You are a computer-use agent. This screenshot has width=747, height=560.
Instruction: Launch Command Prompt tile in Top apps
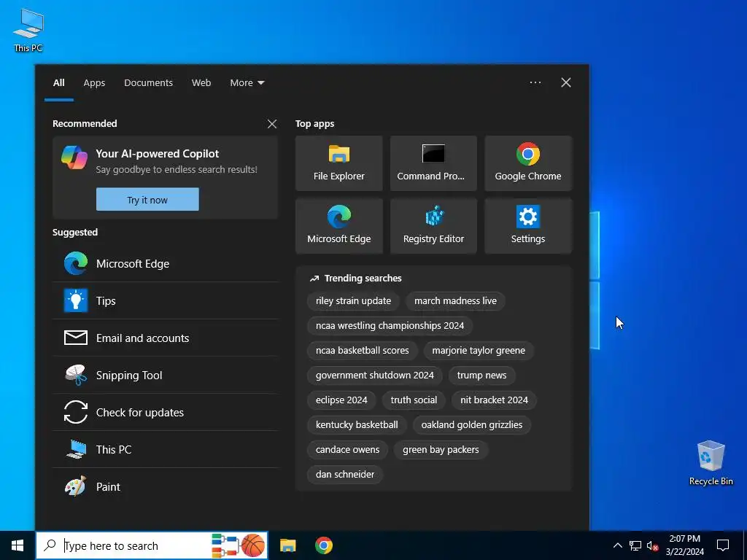point(433,163)
